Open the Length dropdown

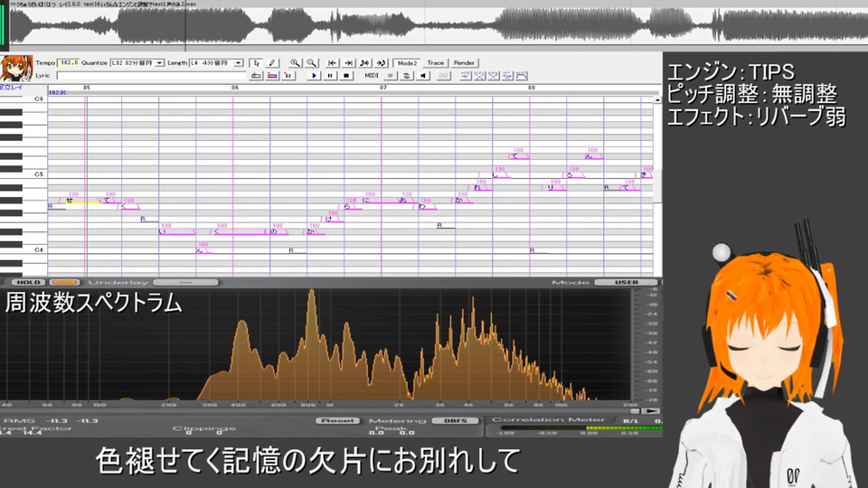pyautogui.click(x=238, y=63)
